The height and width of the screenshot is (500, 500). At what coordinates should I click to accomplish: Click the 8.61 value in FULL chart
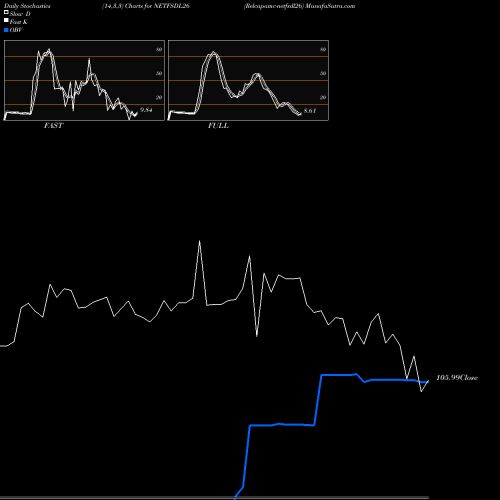[310, 111]
